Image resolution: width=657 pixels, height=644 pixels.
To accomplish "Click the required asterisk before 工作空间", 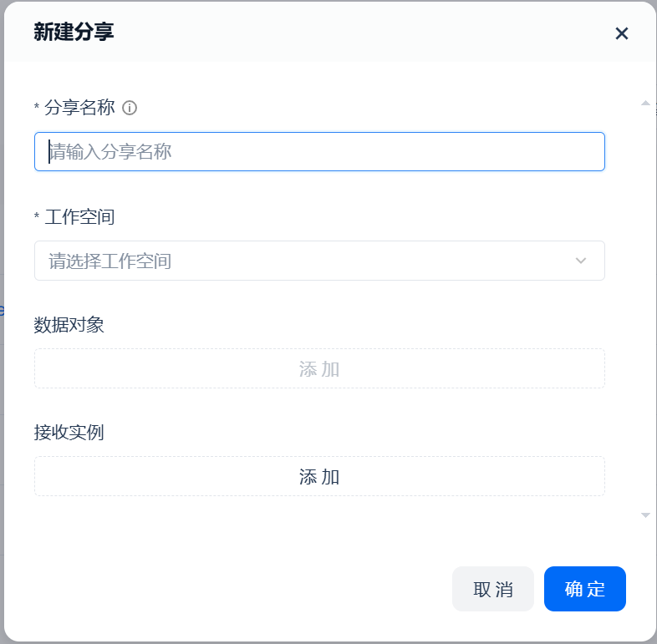I will click(x=37, y=217).
